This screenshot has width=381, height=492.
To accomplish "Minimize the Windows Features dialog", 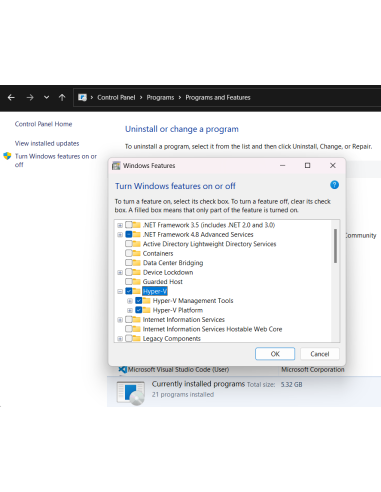I will [282, 165].
